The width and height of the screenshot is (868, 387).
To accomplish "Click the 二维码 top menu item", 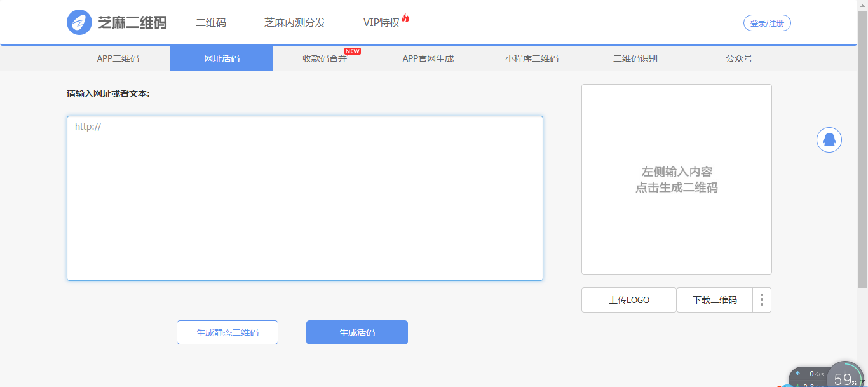I will point(211,23).
